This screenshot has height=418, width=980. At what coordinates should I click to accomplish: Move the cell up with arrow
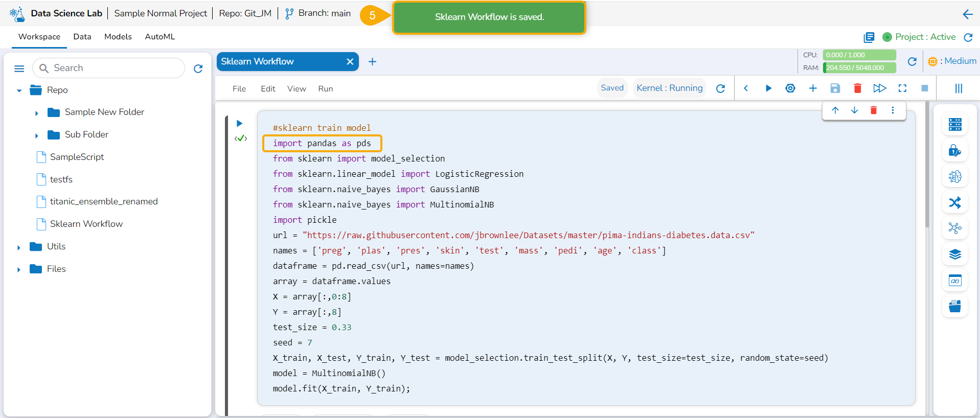click(x=835, y=110)
